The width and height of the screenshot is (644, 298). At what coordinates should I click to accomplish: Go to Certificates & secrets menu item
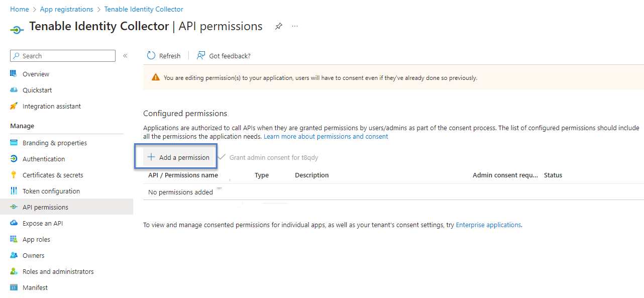pyautogui.click(x=66, y=175)
